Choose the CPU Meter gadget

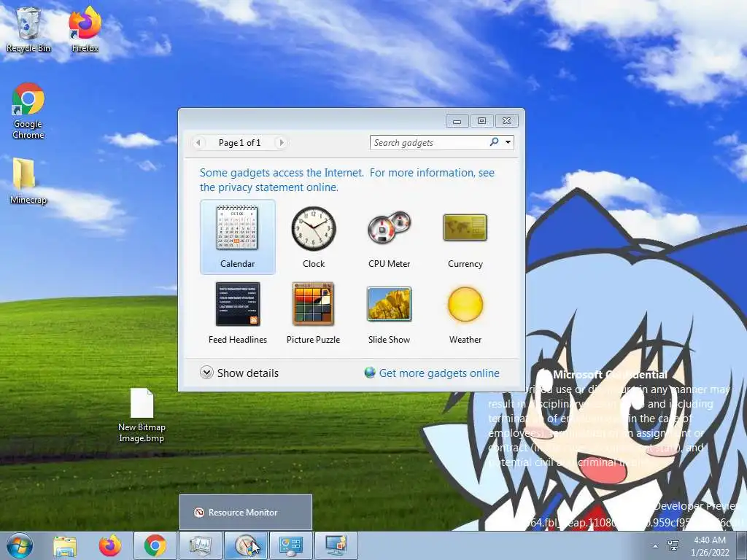(x=390, y=237)
